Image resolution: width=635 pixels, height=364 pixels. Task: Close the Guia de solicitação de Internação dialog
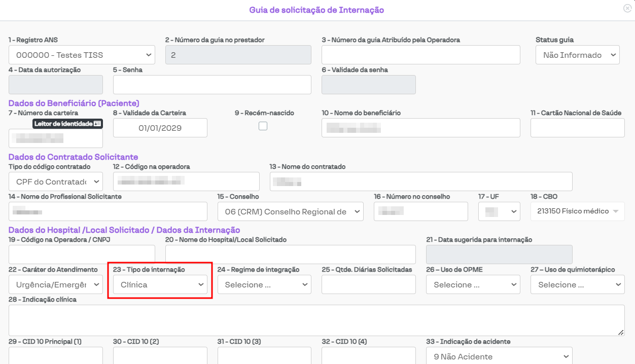pyautogui.click(x=627, y=8)
